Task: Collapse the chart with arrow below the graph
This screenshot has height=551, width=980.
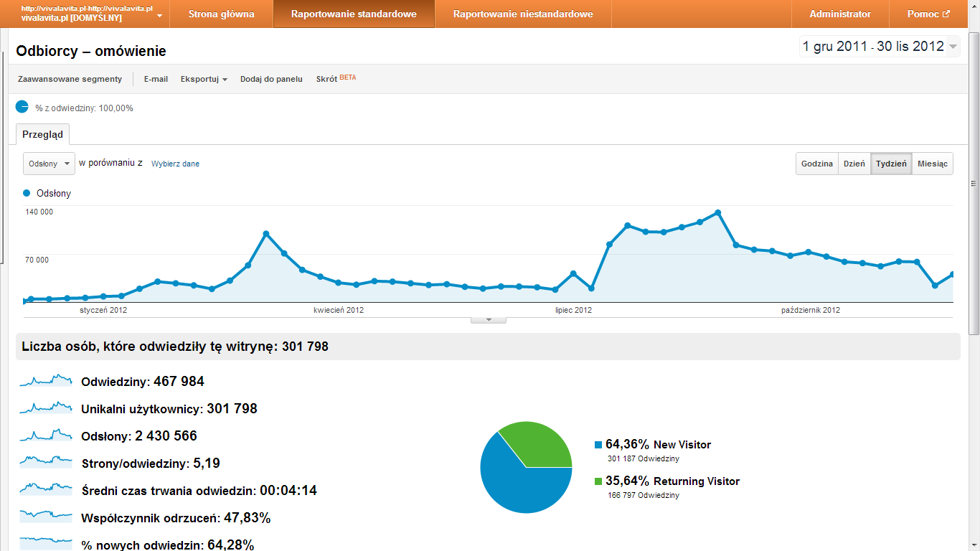Action: (x=489, y=320)
